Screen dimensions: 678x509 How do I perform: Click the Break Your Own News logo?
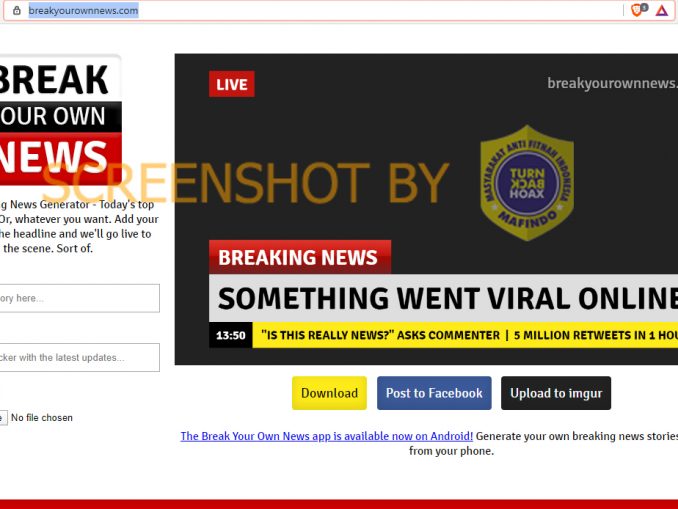(61, 120)
